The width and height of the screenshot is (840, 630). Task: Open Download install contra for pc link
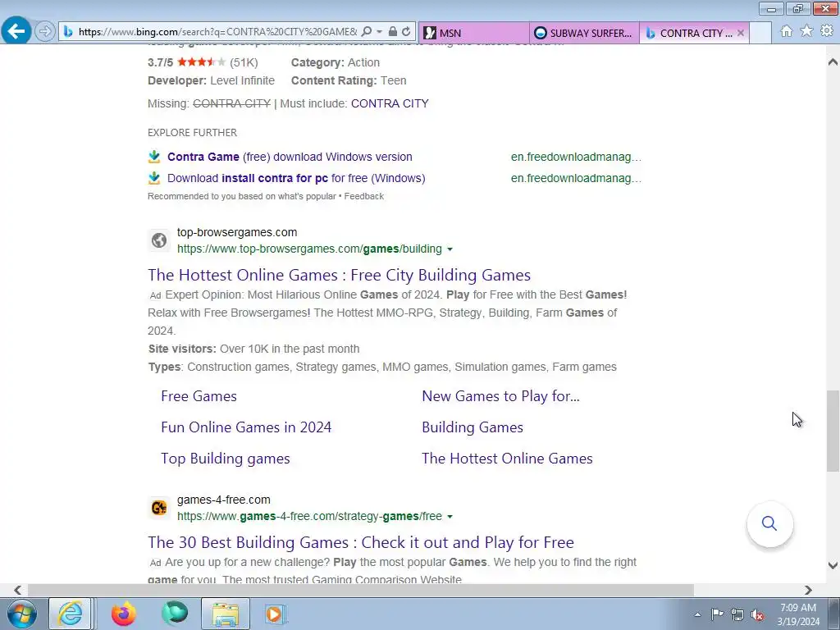296,178
